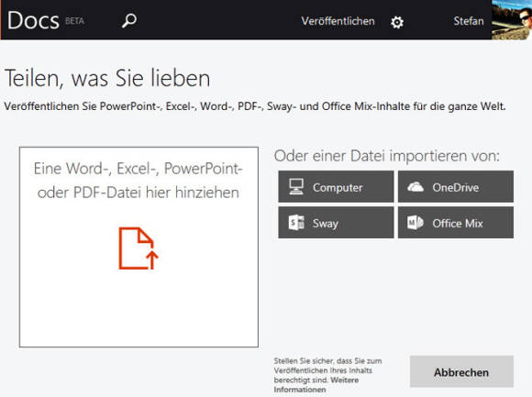Open settings via the gear icon
This screenshot has height=397, width=532.
pyautogui.click(x=397, y=22)
